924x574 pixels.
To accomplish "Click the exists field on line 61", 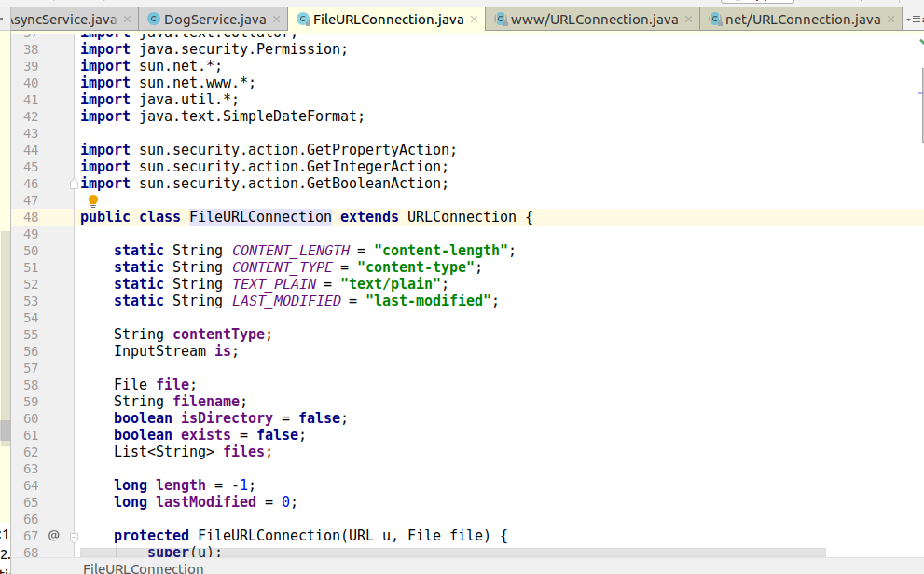I will (x=206, y=435).
